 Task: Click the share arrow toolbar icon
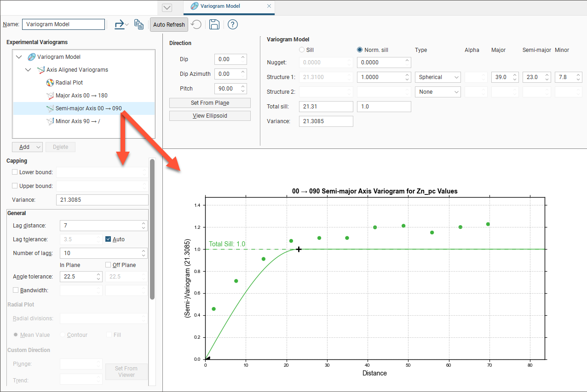120,24
